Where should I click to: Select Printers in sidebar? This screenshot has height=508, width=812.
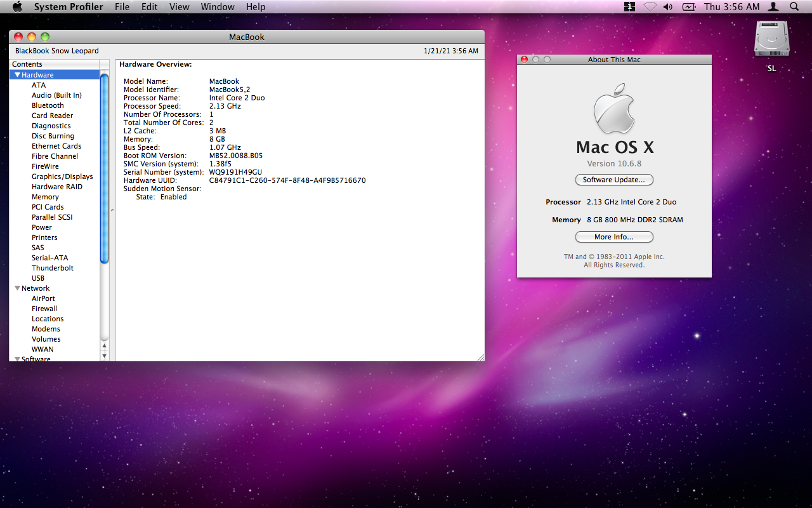(44, 237)
